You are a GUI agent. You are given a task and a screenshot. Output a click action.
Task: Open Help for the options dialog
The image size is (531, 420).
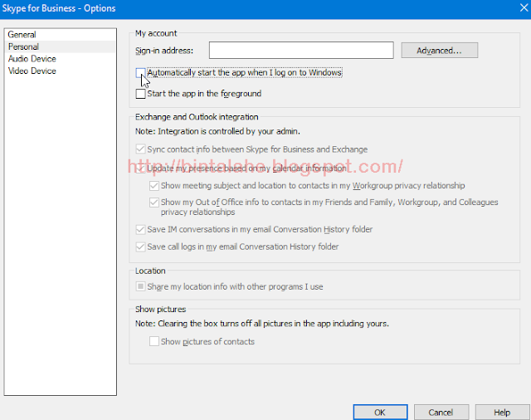coord(502,413)
